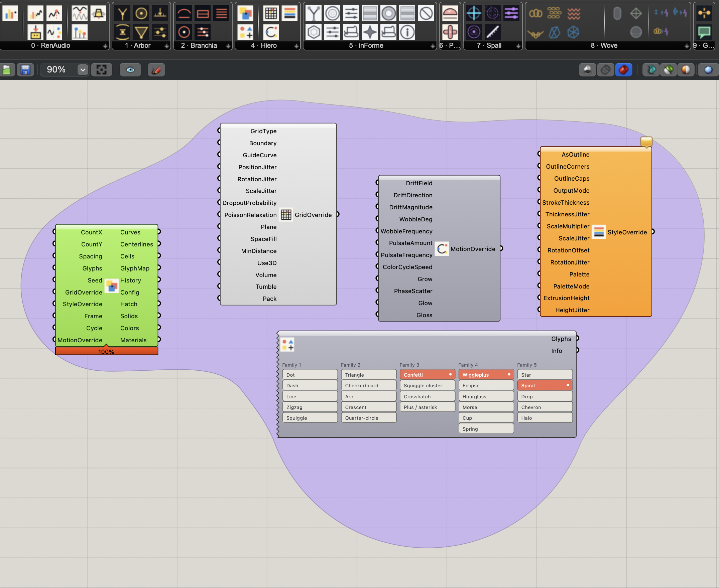
Task: Click the Hourglass glyph button
Action: 486,396
